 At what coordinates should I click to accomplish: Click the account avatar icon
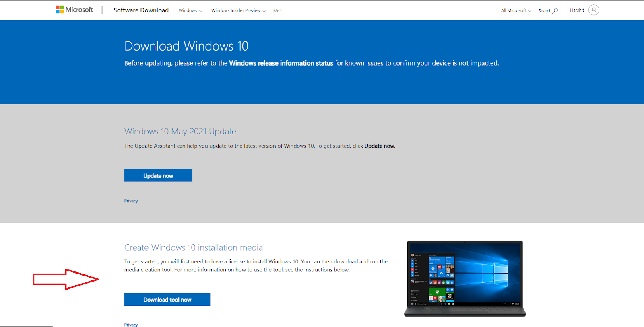pyautogui.click(x=593, y=10)
